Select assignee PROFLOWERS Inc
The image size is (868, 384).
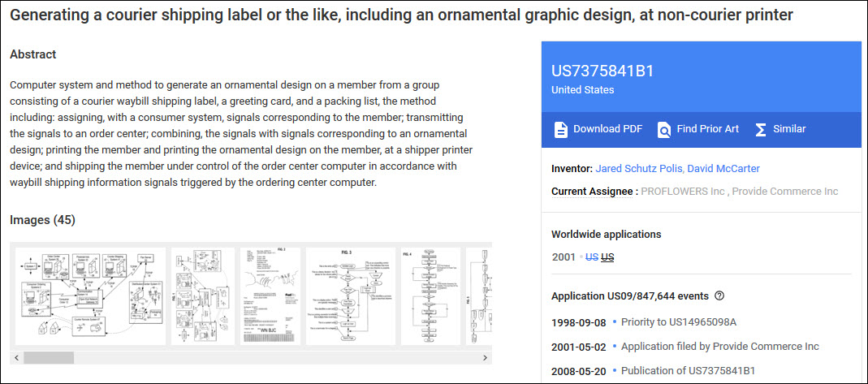pyautogui.click(x=680, y=192)
